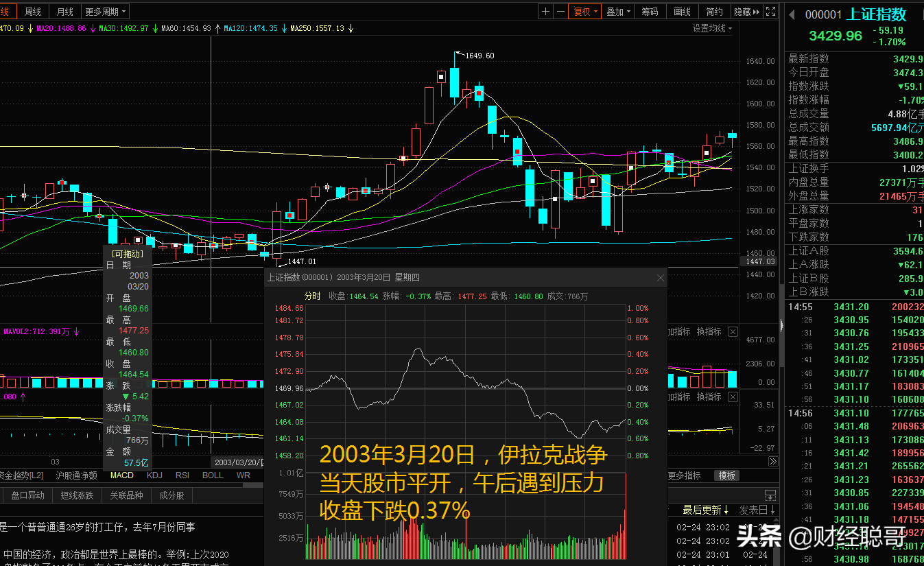Select the BOLL indicator tab
The height and width of the screenshot is (566, 924).
point(213,475)
